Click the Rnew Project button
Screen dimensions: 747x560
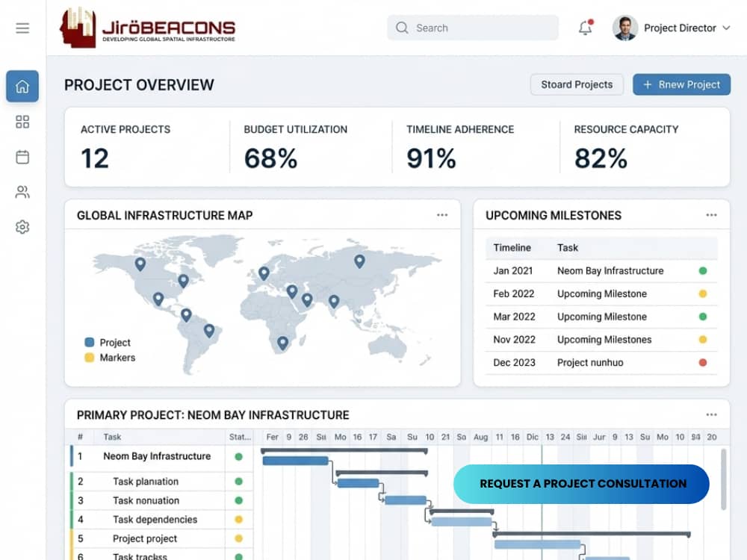click(681, 84)
